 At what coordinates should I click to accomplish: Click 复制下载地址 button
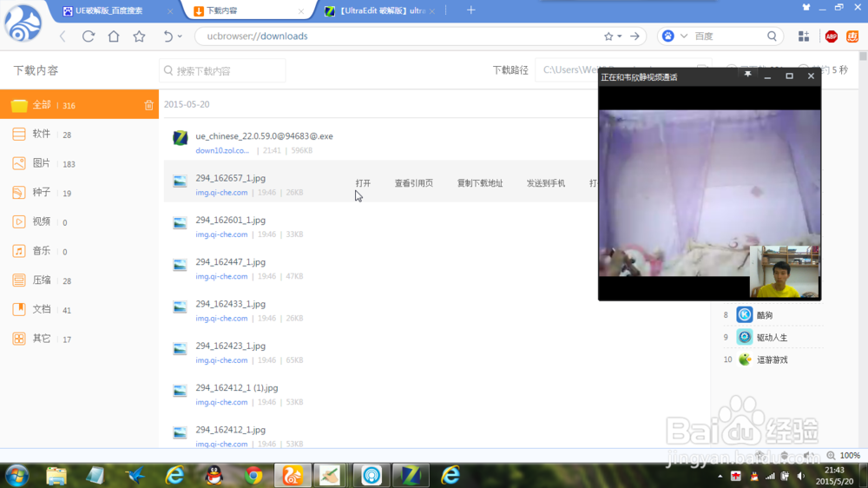(480, 183)
